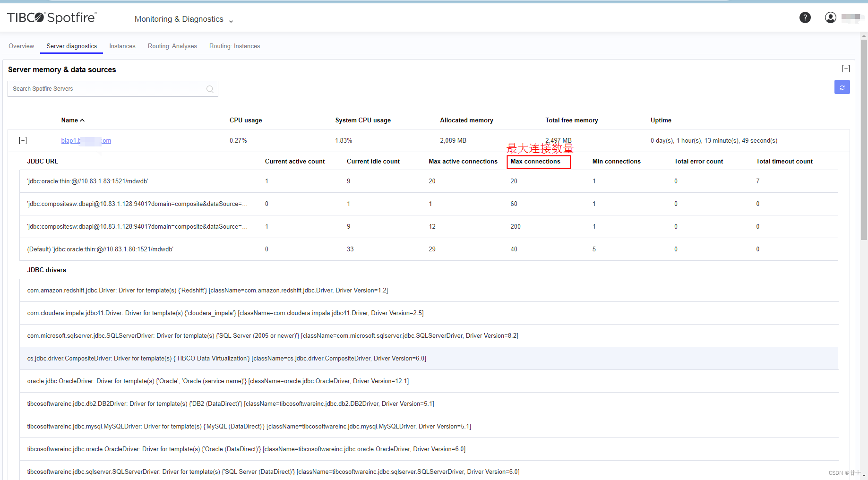This screenshot has width=868, height=480.
Task: Select the Microsoft SQLServerDriver row
Action: click(429, 336)
